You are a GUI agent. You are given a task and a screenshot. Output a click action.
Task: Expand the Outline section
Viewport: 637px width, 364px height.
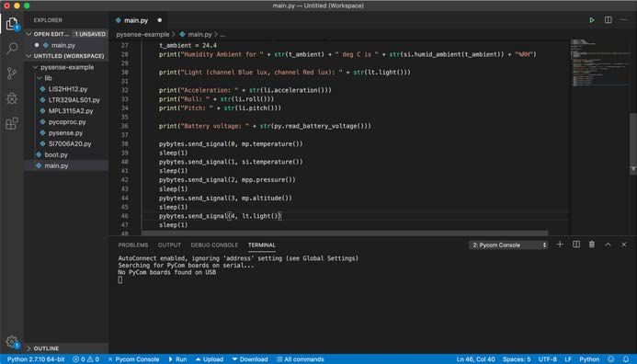click(x=66, y=348)
